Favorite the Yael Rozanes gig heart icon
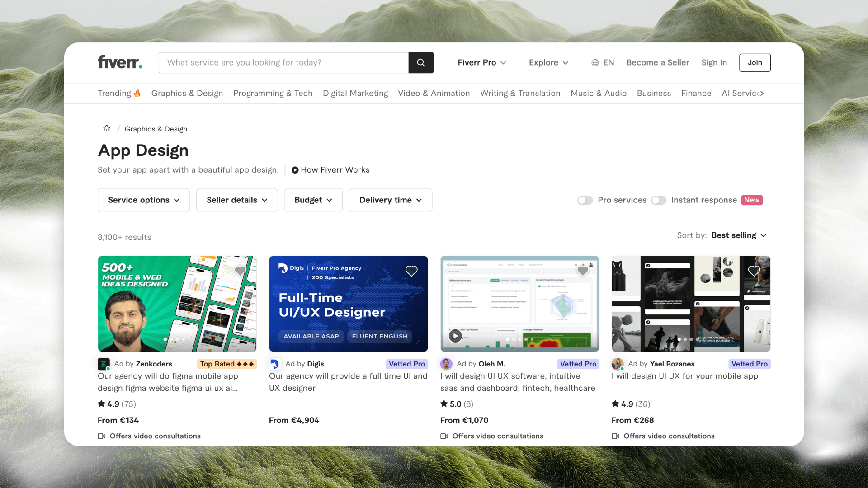The height and width of the screenshot is (488, 868). pos(754,271)
